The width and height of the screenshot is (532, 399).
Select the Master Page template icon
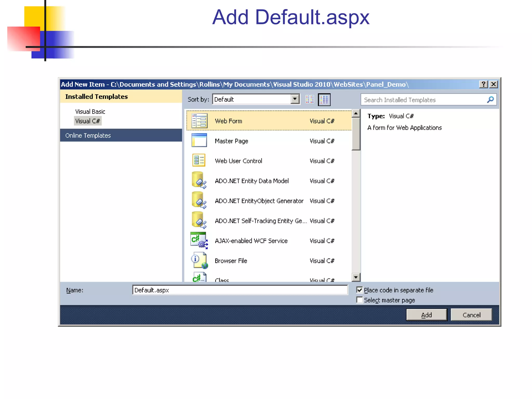(x=199, y=141)
